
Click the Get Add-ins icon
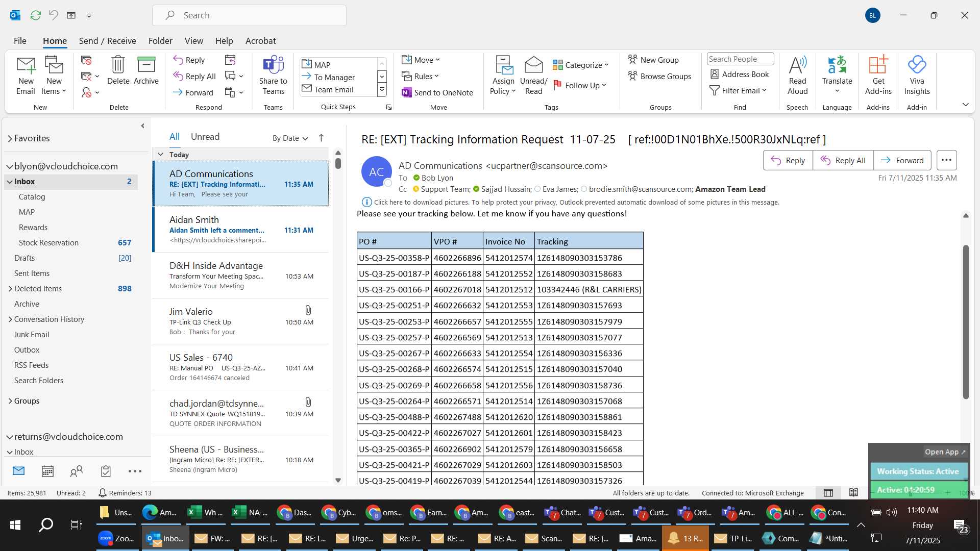(x=878, y=65)
